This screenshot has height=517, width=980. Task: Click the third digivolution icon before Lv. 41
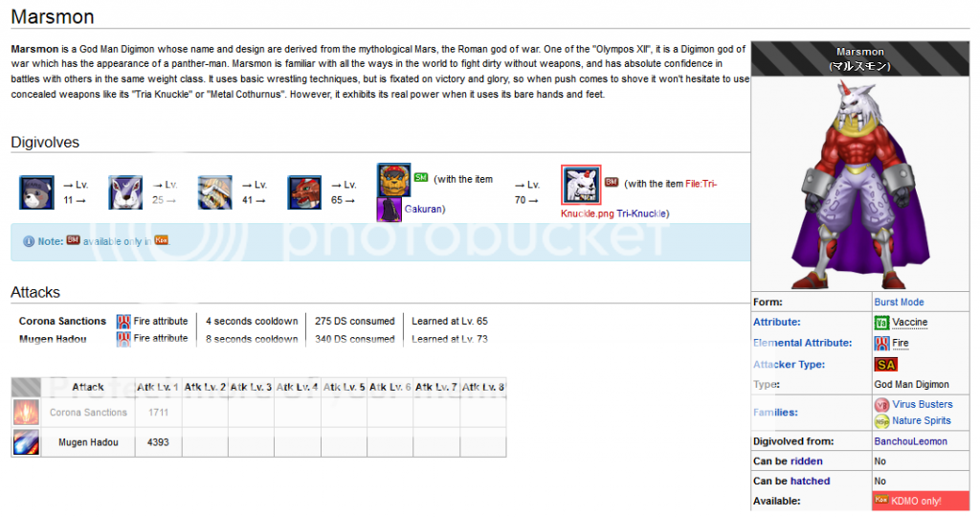215,192
